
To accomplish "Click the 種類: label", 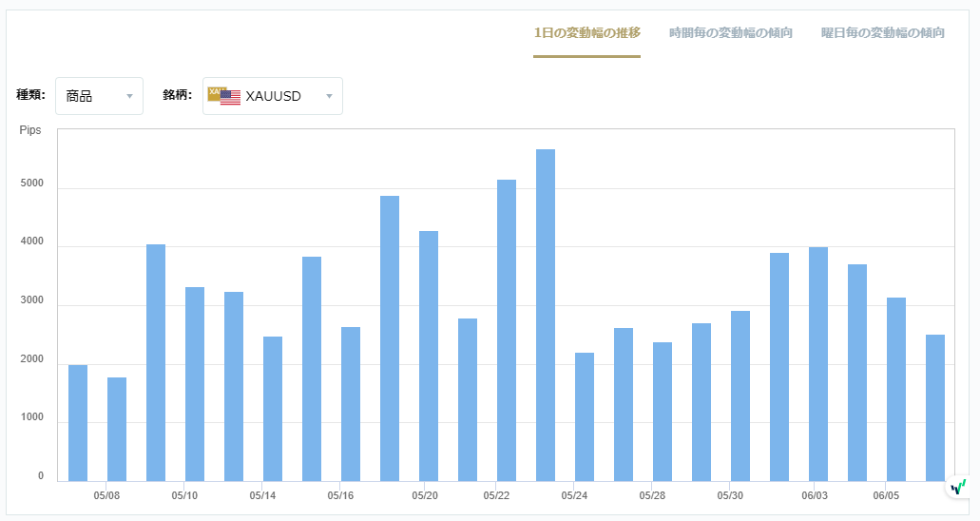I will (30, 94).
